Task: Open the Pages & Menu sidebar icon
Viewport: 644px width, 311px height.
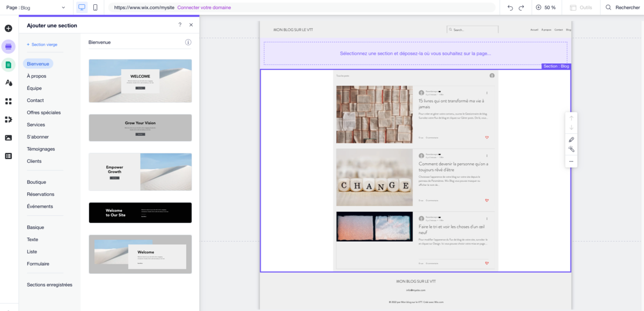Action: pos(8,65)
